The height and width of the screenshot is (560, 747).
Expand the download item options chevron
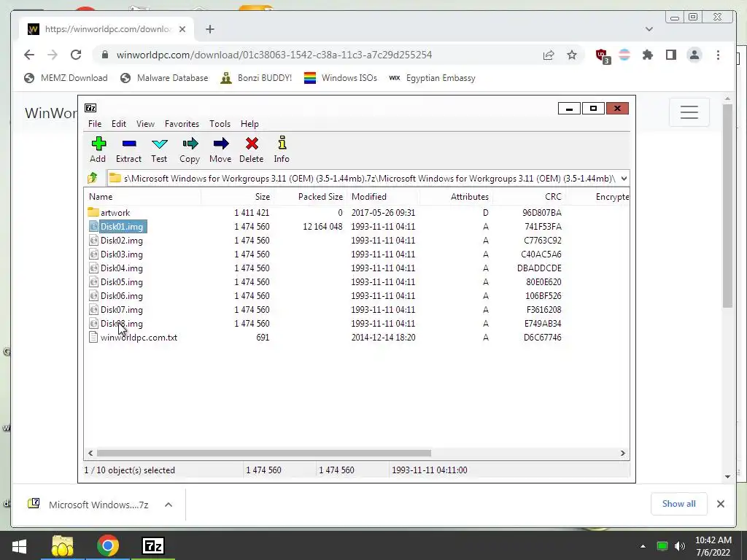169,505
